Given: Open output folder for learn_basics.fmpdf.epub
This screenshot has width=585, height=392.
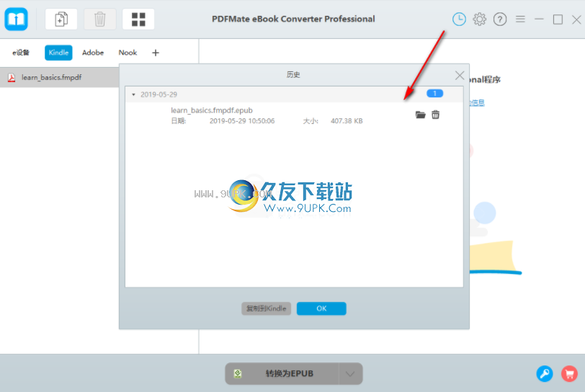Looking at the screenshot, I should pos(421,115).
